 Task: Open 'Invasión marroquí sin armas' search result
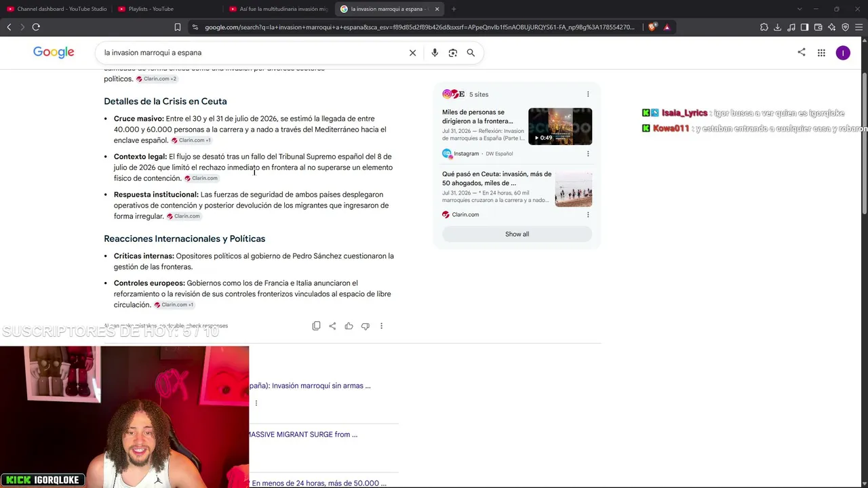310,386
